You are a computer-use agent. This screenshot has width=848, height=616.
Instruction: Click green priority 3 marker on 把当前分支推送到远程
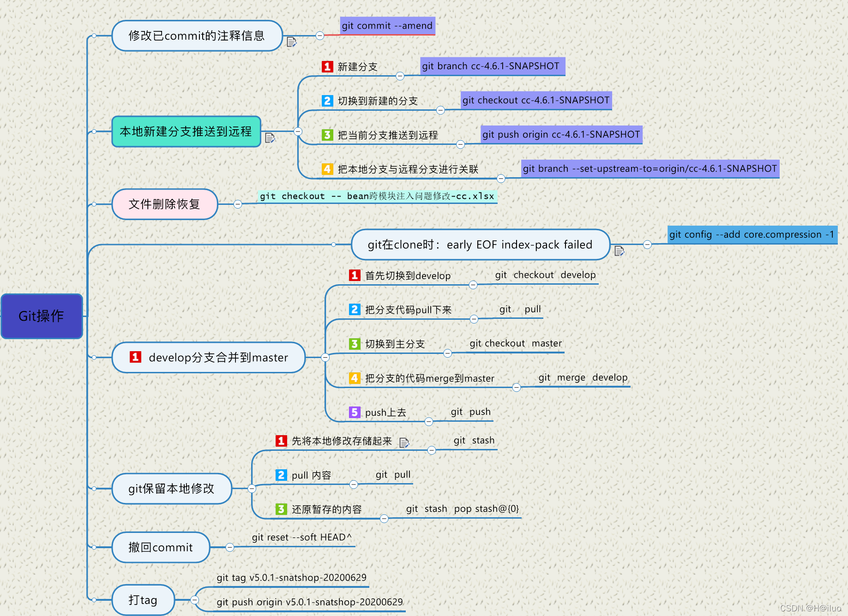click(327, 135)
